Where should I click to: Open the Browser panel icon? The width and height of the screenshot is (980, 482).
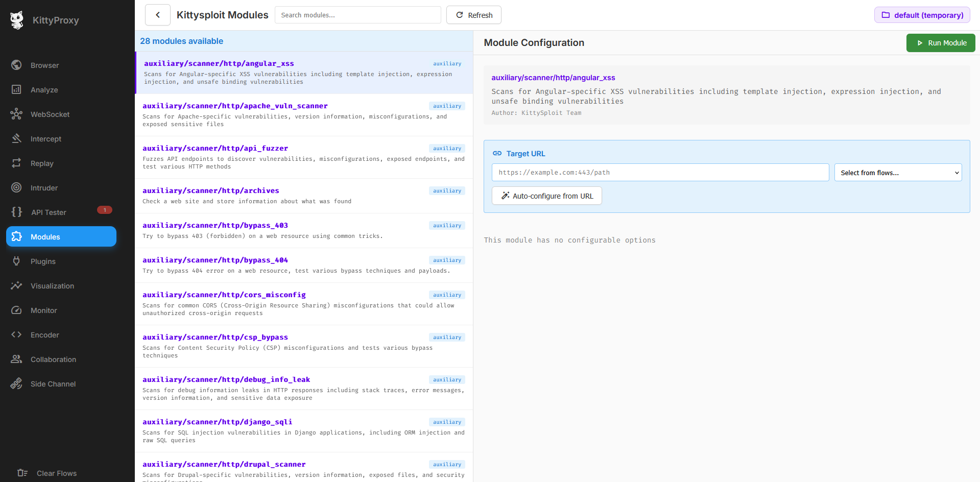coord(45,65)
